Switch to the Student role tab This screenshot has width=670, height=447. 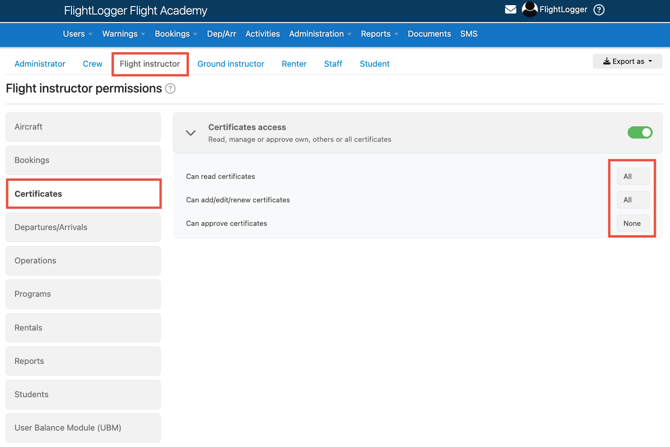click(374, 64)
